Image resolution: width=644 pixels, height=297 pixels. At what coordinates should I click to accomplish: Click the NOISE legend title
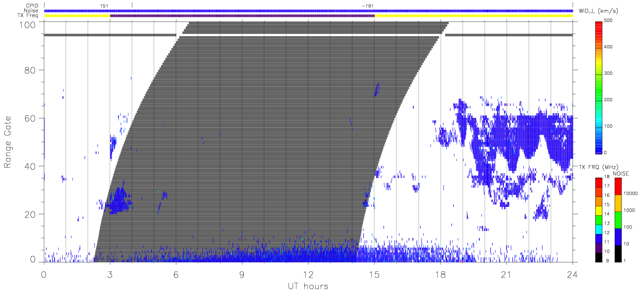coord(620,173)
